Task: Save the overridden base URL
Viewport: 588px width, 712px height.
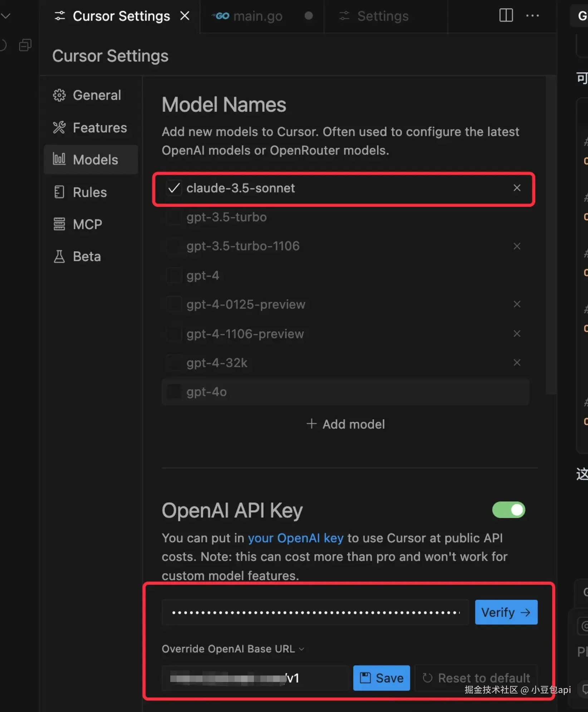Action: pos(381,678)
